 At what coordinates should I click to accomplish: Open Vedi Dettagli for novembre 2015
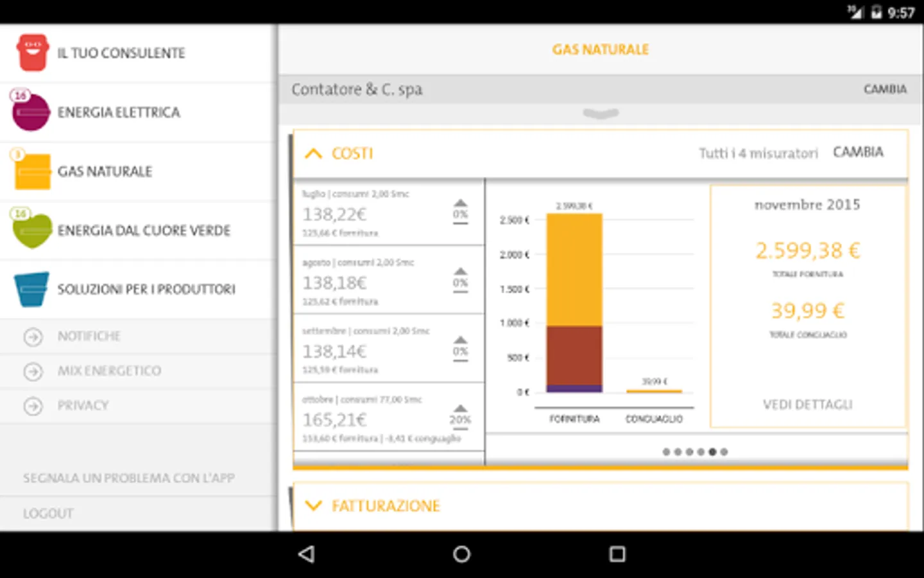[x=807, y=405]
